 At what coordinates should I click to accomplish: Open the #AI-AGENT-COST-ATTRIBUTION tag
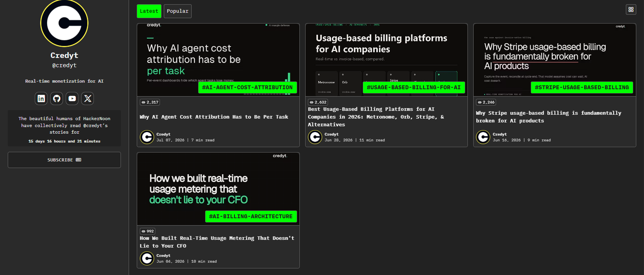point(248,88)
